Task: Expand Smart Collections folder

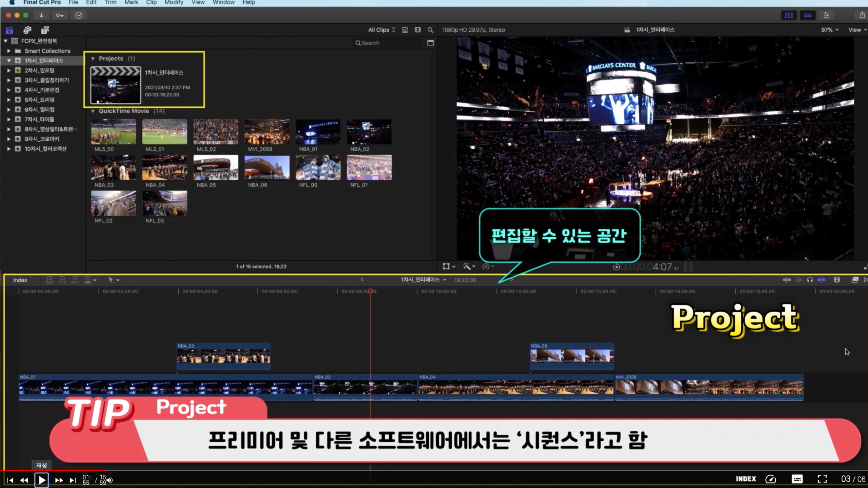Action: (9, 51)
